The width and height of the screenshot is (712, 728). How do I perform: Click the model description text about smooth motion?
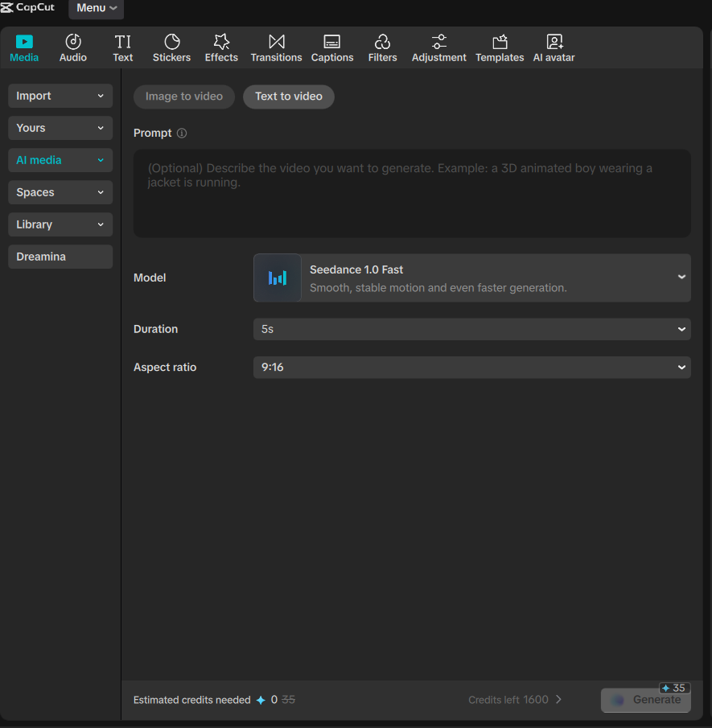point(438,288)
